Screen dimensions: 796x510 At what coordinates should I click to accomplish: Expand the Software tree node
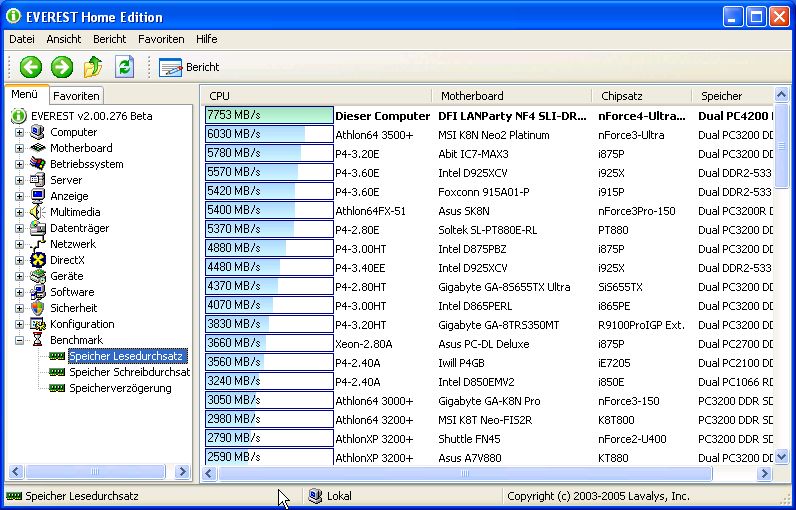pyautogui.click(x=19, y=292)
